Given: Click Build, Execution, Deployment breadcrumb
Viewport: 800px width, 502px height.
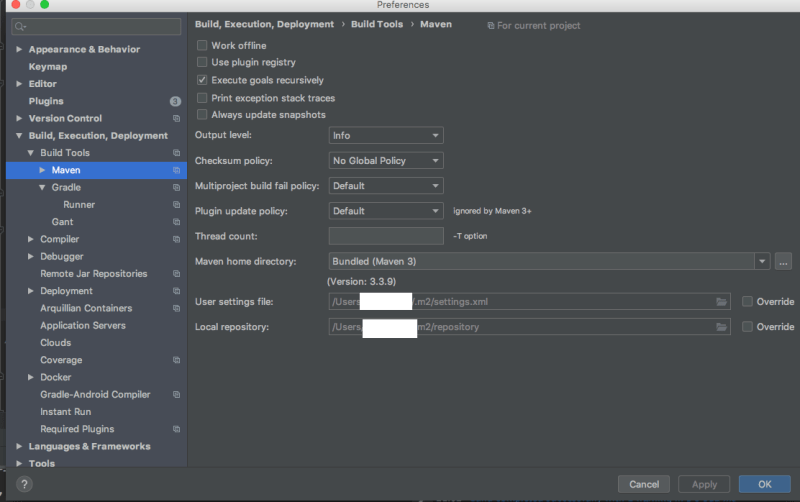Looking at the screenshot, I should point(264,24).
